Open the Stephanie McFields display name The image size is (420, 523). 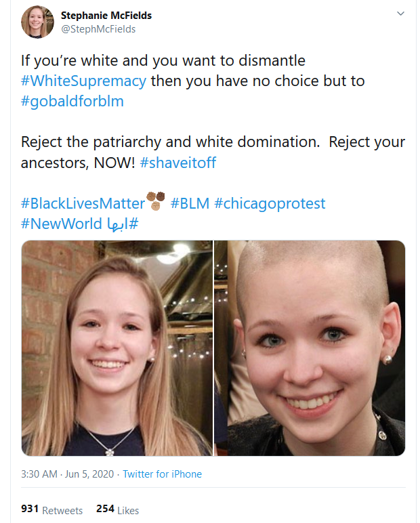coord(106,16)
